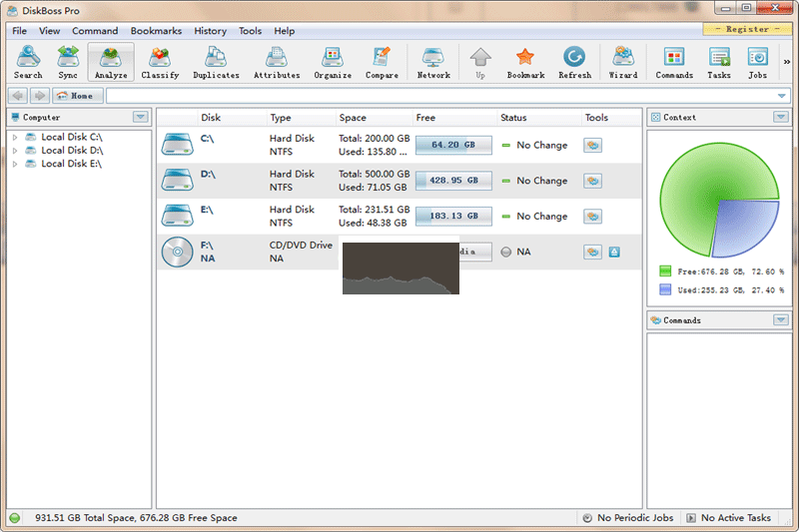The image size is (799, 532).
Task: Open the Bookmarks menu
Action: [x=156, y=31]
